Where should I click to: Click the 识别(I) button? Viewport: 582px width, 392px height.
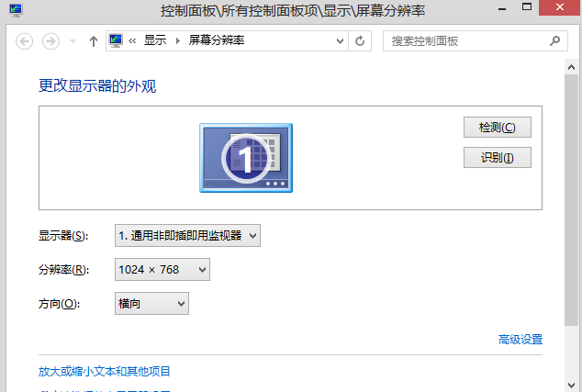click(498, 158)
